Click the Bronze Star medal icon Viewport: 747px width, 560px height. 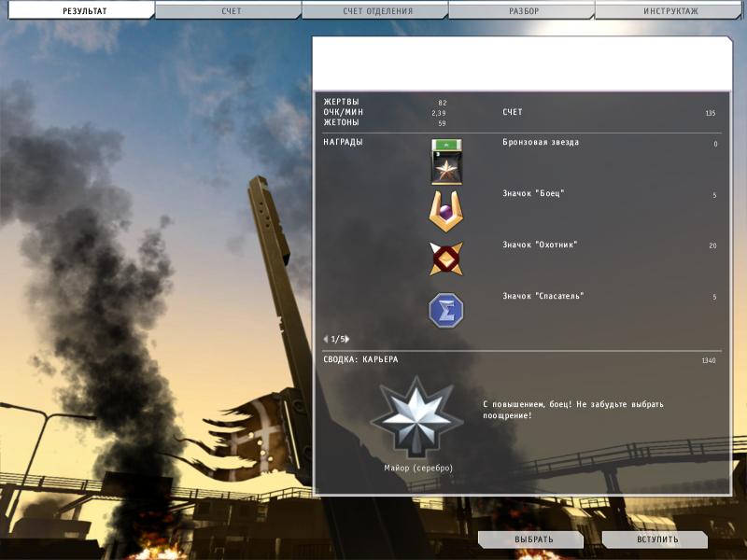[445, 161]
